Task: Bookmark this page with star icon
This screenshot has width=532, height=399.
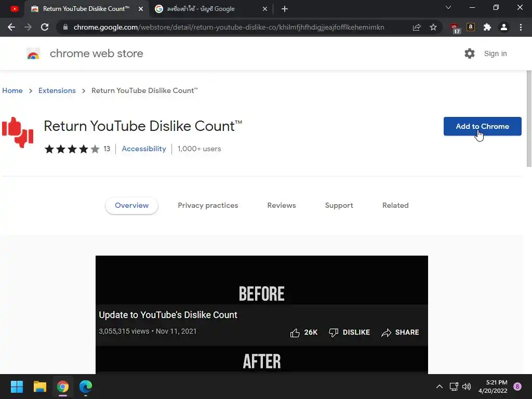Action: click(x=433, y=27)
